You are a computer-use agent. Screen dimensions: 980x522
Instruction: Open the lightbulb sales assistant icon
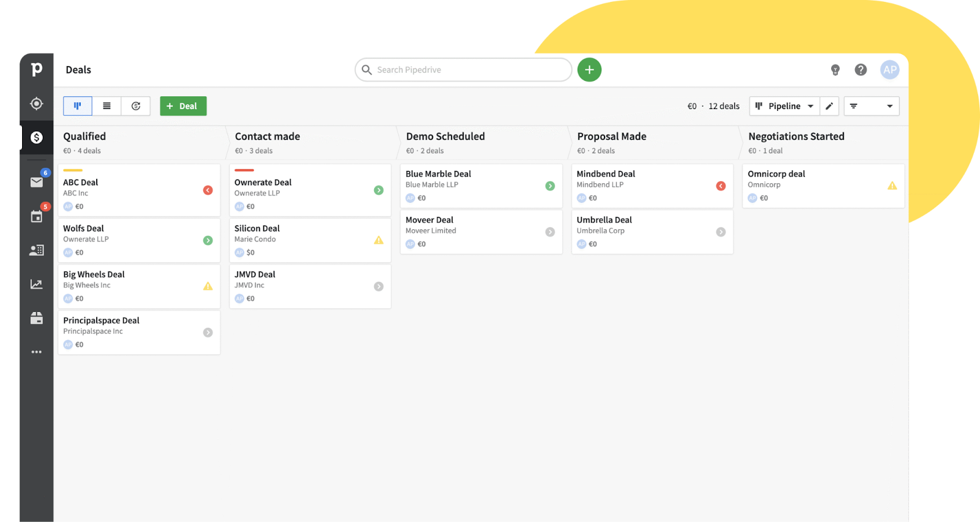click(835, 70)
